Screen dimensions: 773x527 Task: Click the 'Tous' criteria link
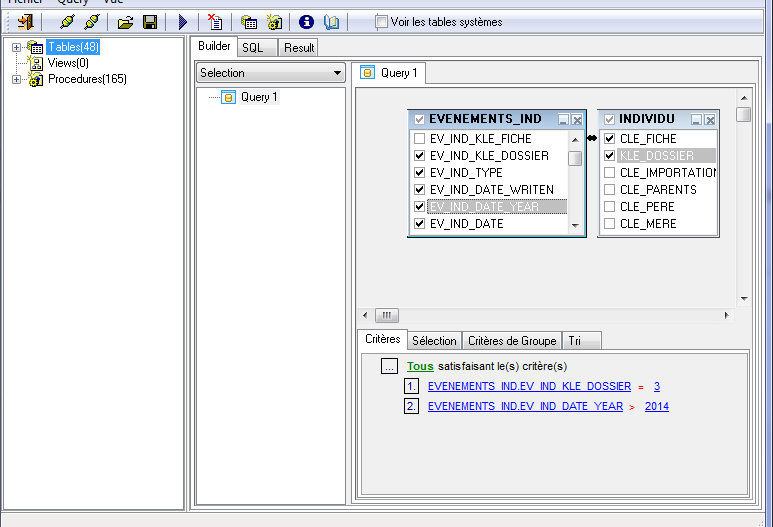tap(420, 367)
